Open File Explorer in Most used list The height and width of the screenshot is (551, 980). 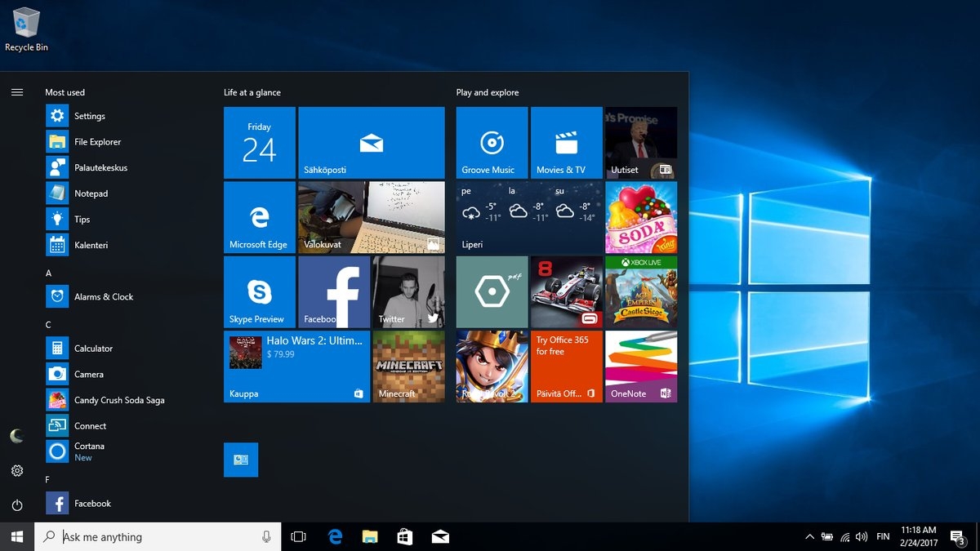pyautogui.click(x=122, y=142)
